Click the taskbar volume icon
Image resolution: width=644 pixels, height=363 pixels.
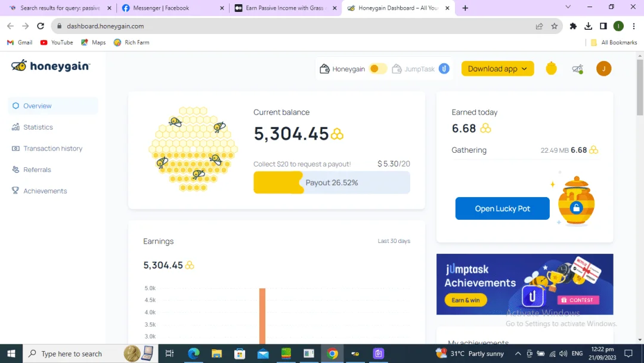pos(563,353)
